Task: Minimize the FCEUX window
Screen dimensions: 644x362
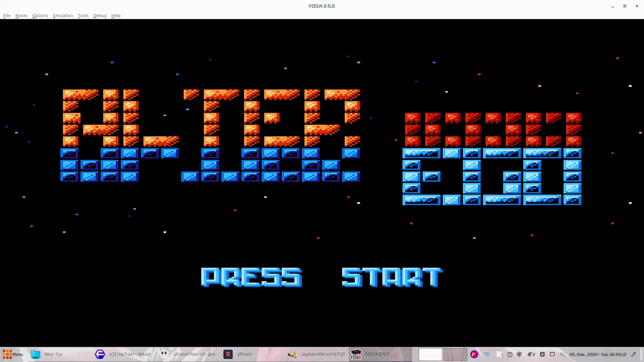Action: pos(612,6)
